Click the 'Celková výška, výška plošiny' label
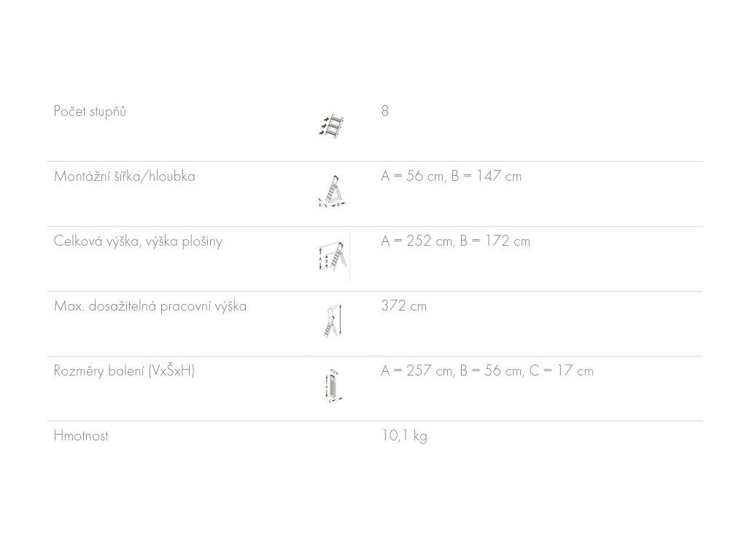The image size is (747, 560). click(138, 241)
